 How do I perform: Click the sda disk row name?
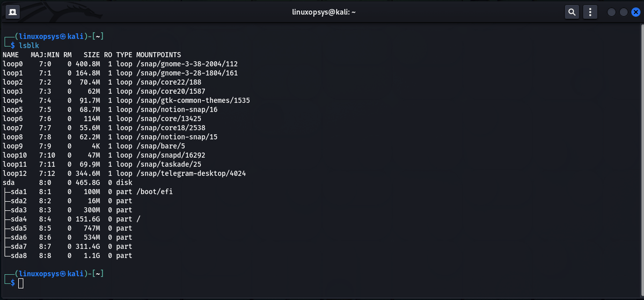pyautogui.click(x=9, y=182)
